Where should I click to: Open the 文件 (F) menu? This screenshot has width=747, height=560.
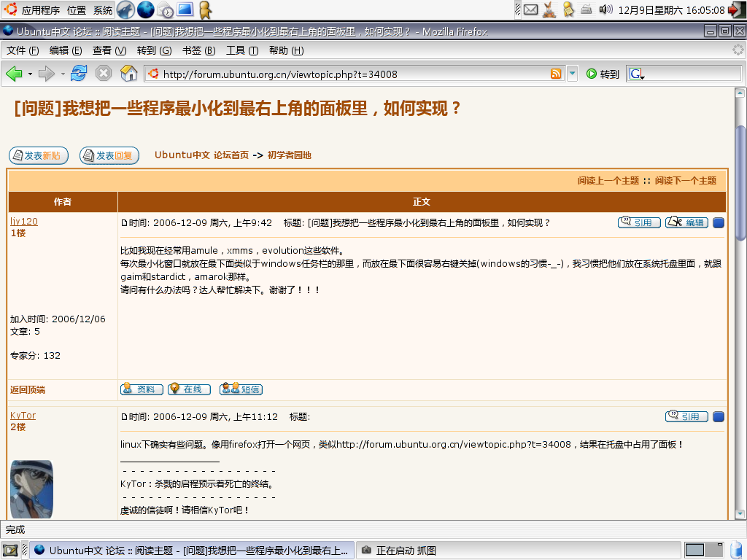pyautogui.click(x=23, y=50)
